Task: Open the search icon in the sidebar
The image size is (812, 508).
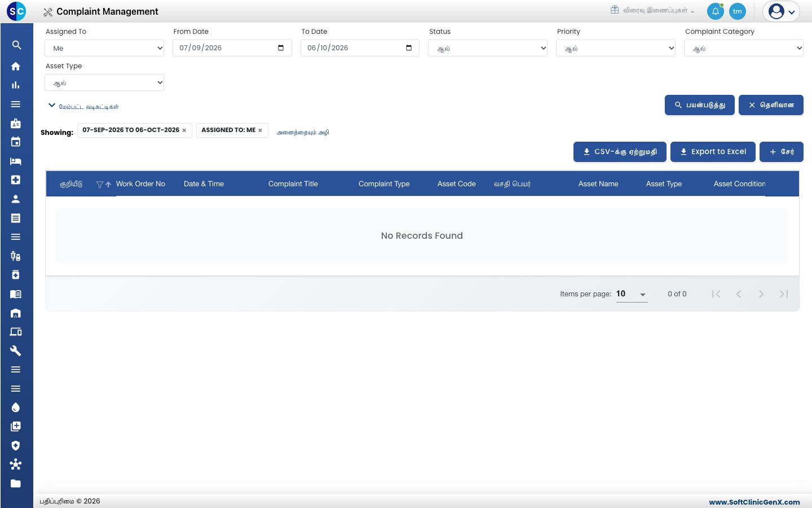Action: click(16, 45)
